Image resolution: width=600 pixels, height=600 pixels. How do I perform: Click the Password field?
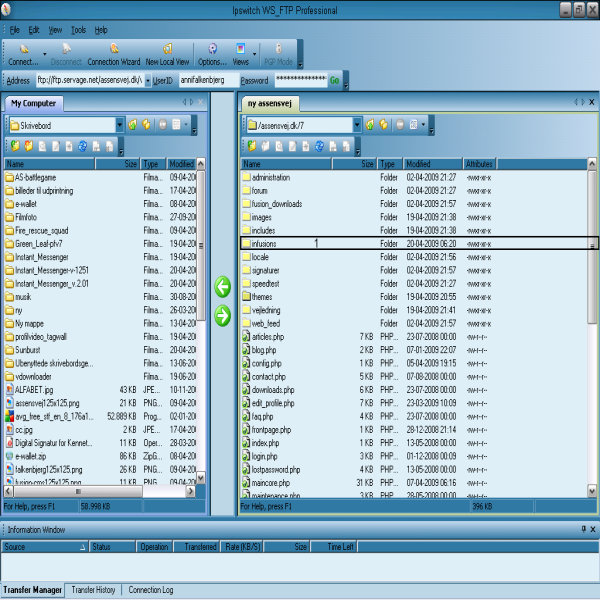click(x=301, y=80)
